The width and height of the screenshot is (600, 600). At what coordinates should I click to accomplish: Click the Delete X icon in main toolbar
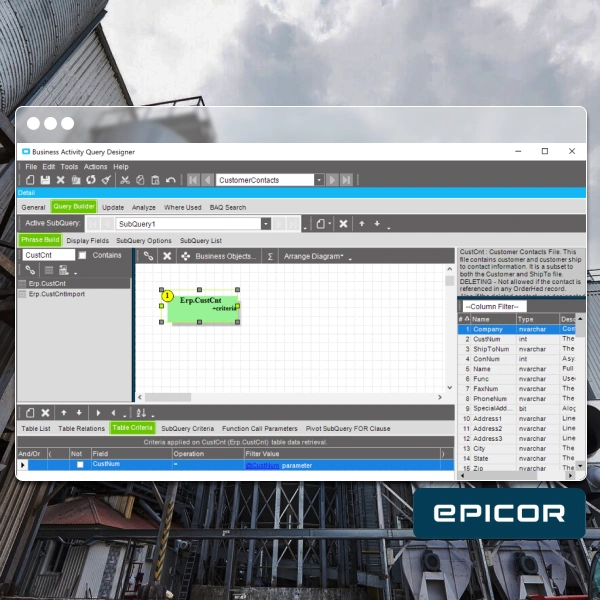coord(60,180)
